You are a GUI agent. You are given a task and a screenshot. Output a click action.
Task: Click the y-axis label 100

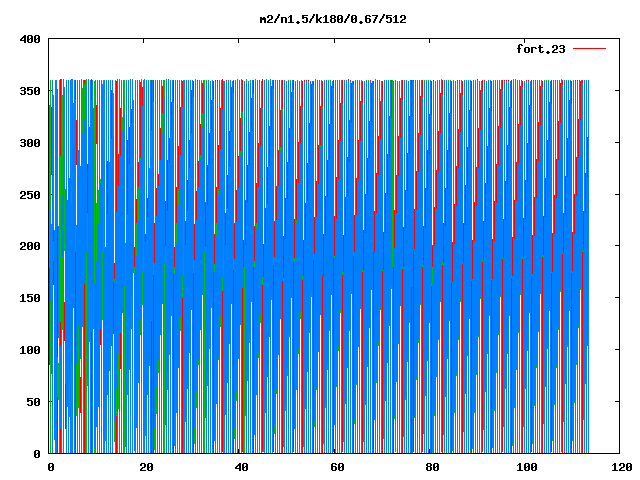[x=30, y=350]
